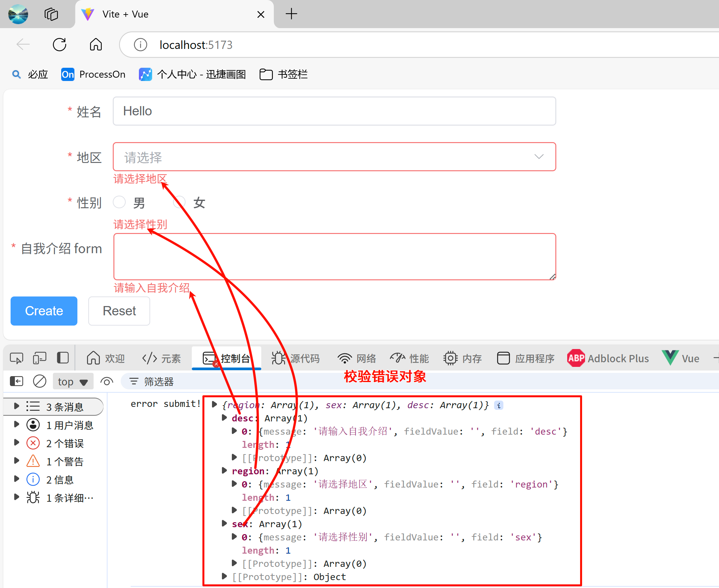Viewport: 719px width, 588px height.
Task: Toggle the console sidebar panel icon
Action: pyautogui.click(x=16, y=381)
